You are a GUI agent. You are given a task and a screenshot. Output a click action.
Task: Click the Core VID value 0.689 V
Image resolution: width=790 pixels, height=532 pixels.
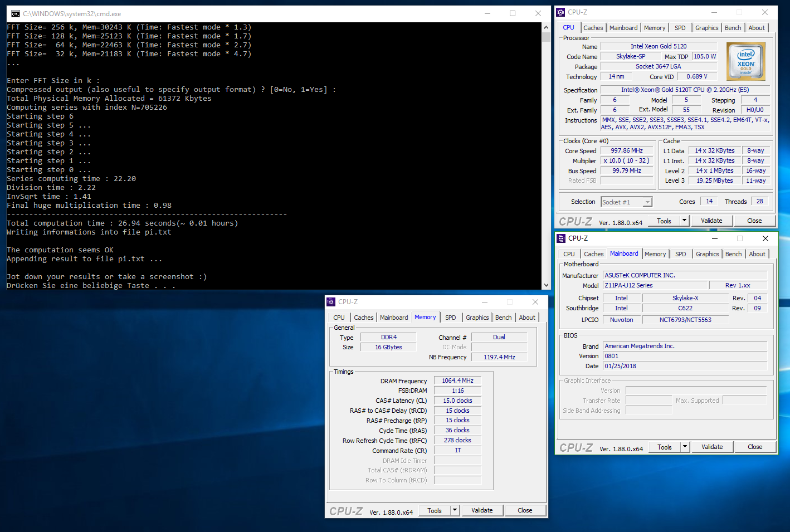697,76
